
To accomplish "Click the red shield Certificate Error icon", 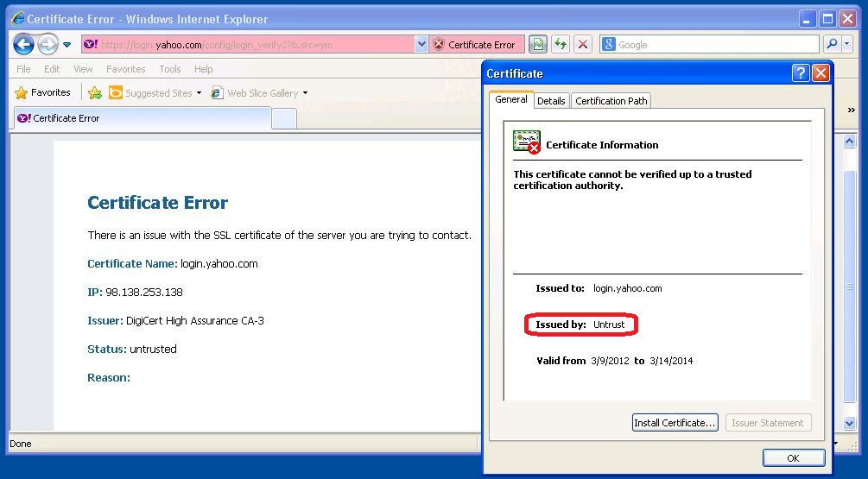I will tap(439, 45).
